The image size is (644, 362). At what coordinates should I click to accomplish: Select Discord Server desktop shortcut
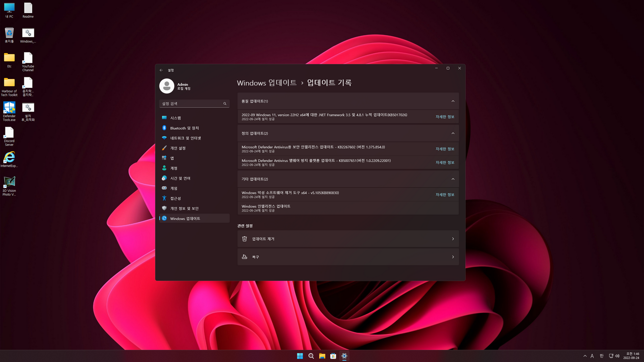click(x=9, y=136)
